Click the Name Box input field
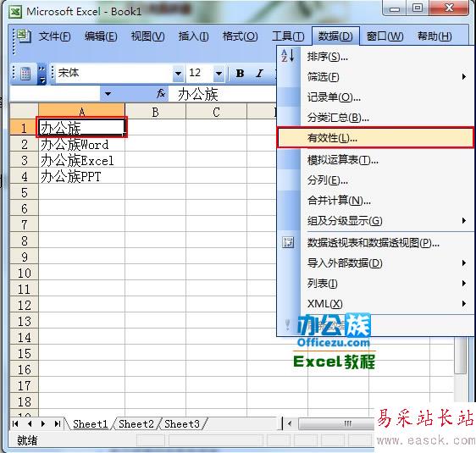The width and height of the screenshot is (476, 453). pos(55,94)
